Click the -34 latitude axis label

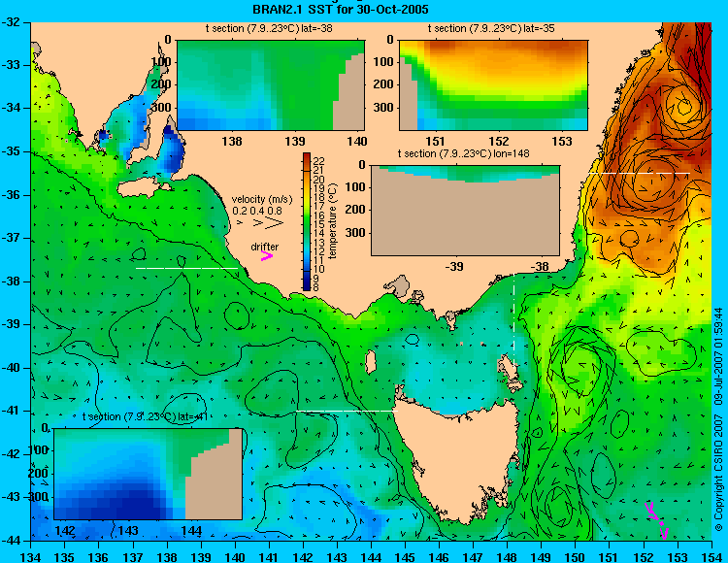coord(10,108)
